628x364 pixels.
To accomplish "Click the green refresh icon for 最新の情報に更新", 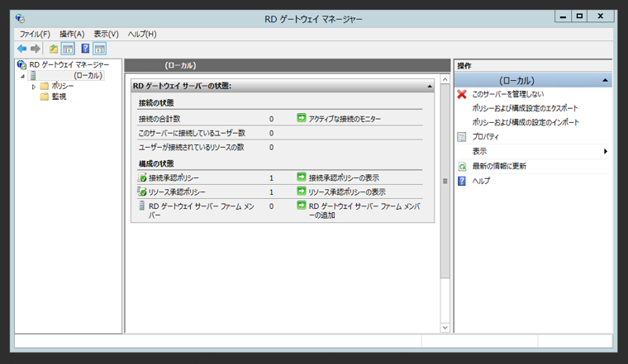I will [462, 167].
